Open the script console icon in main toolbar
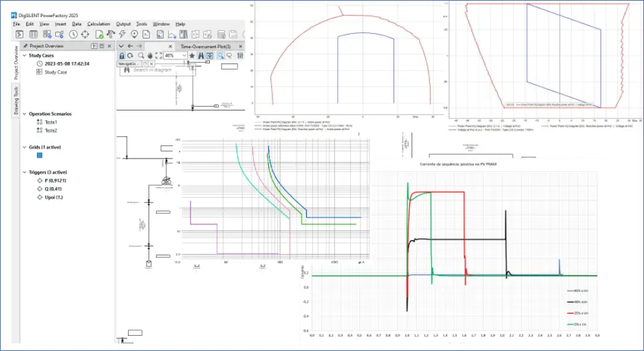The height and width of the screenshot is (351, 644). [x=19, y=34]
